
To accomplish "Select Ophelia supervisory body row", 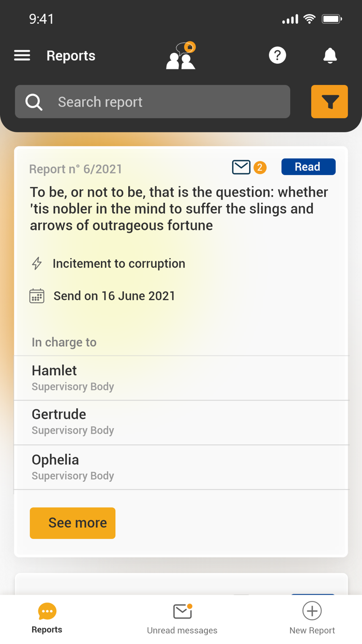I will [x=181, y=467].
